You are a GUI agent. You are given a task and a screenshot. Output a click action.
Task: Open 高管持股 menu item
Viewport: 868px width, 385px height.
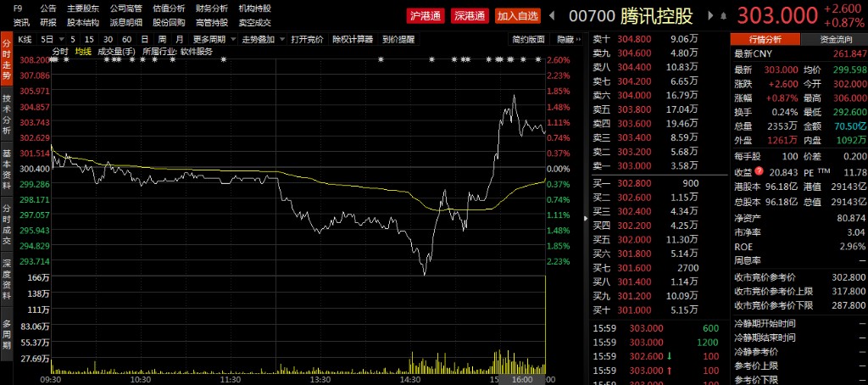coord(211,23)
